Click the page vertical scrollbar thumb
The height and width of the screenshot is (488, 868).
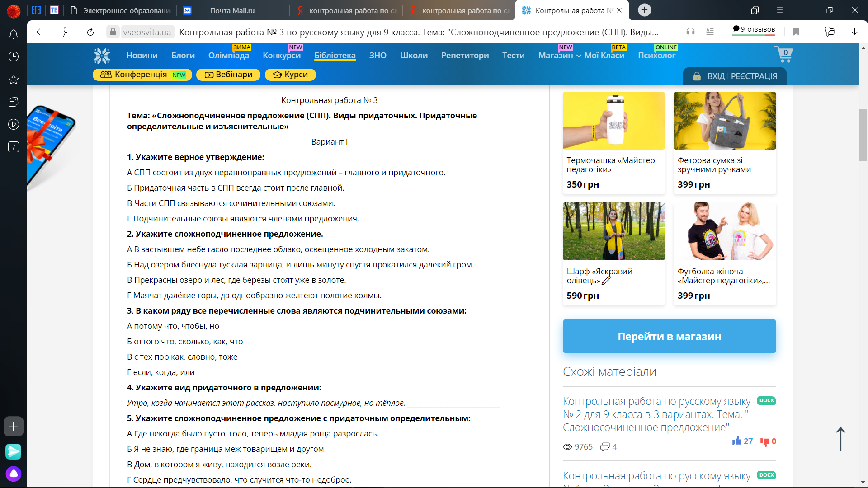click(863, 135)
